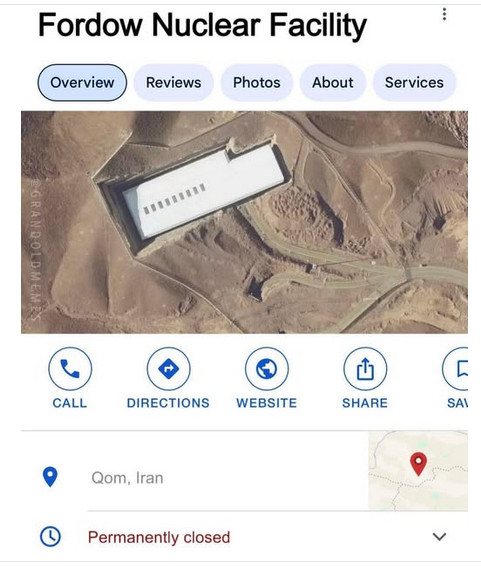Click the Save bookmark icon
This screenshot has height=566, width=481.
(456, 369)
